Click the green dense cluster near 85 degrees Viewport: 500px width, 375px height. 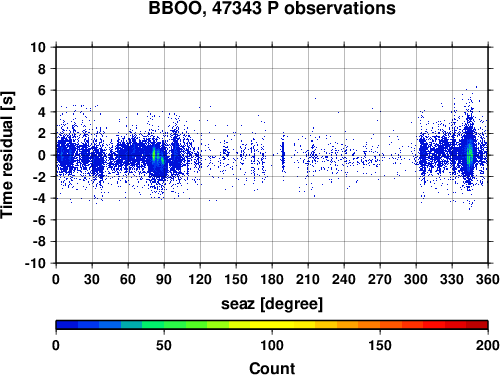coord(158,156)
